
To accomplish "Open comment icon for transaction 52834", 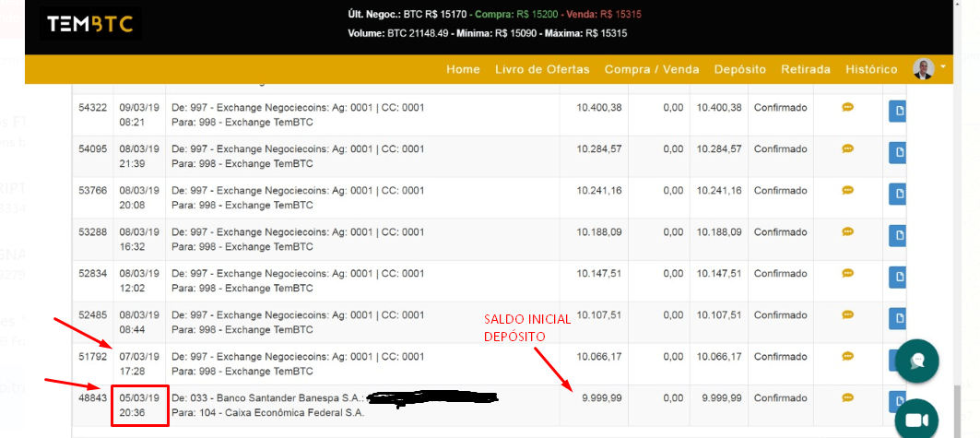I will click(847, 273).
